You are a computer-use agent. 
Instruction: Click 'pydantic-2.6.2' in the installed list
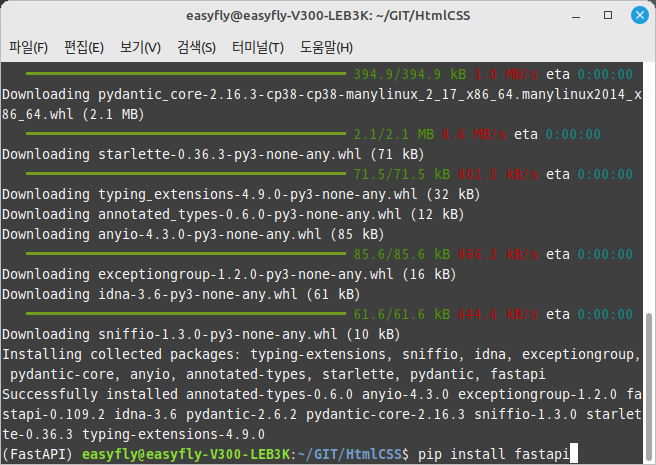coord(241,414)
